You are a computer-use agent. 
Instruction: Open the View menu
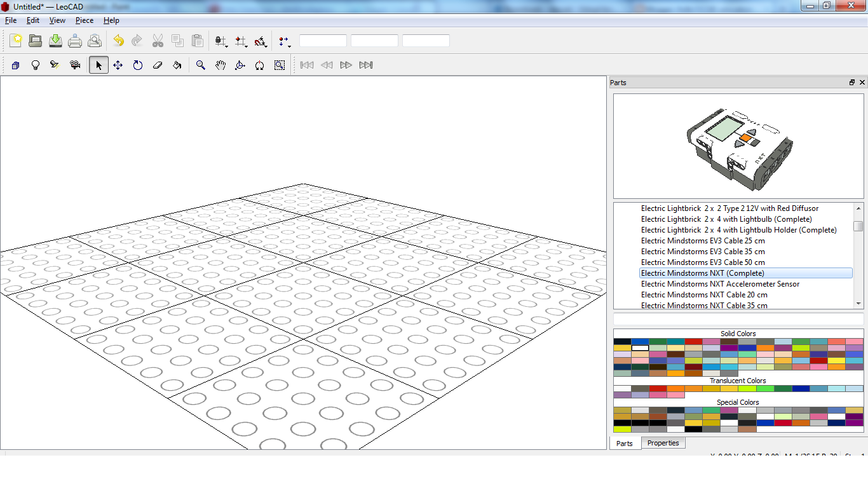[57, 20]
